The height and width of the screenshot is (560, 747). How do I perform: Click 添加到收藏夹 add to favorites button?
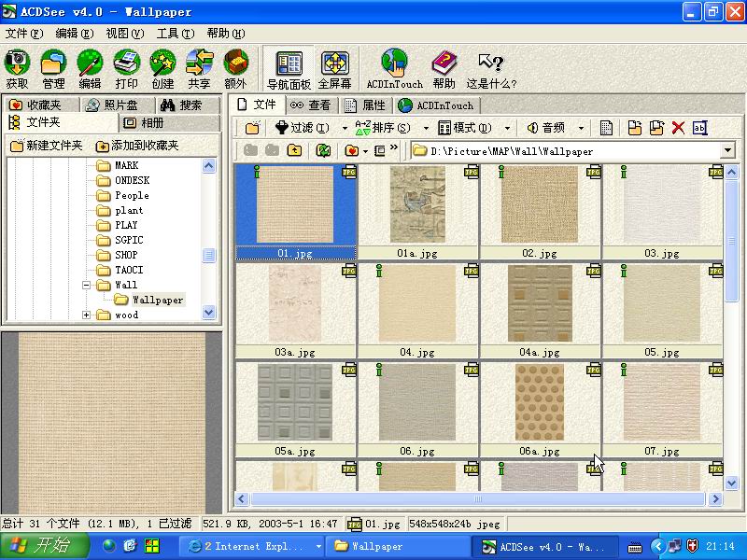pos(137,146)
